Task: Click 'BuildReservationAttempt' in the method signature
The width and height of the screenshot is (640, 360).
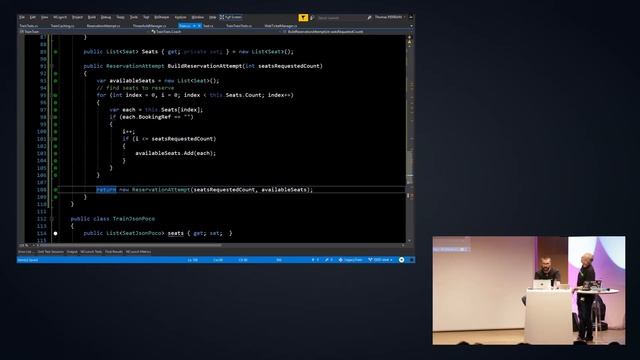Action: (x=204, y=66)
